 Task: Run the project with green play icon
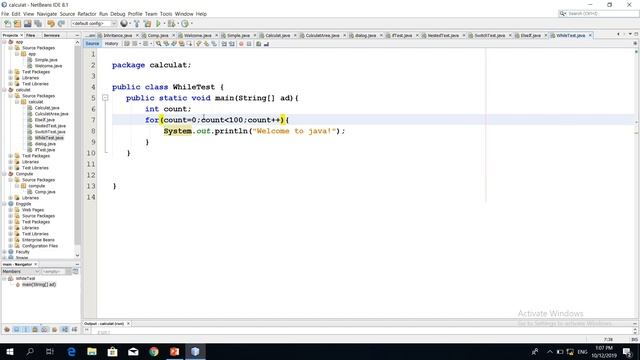(x=158, y=24)
